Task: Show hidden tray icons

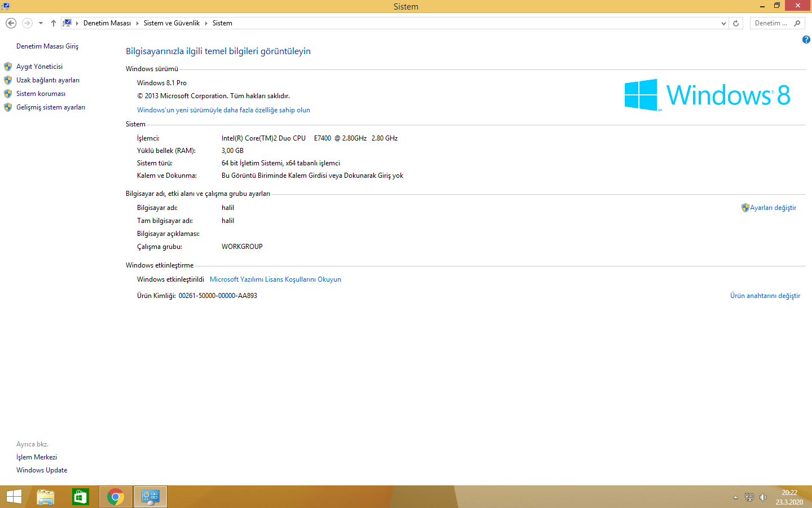Action: click(735, 497)
